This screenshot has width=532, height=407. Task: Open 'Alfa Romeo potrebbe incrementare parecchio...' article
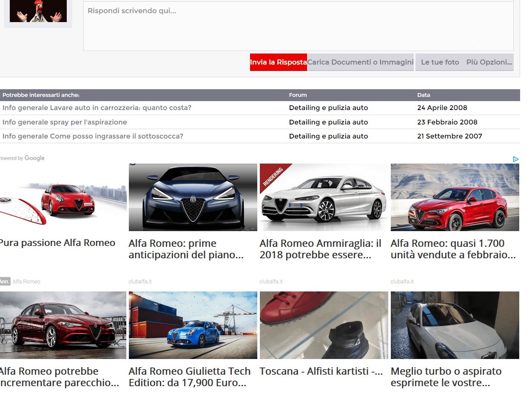coord(60,377)
